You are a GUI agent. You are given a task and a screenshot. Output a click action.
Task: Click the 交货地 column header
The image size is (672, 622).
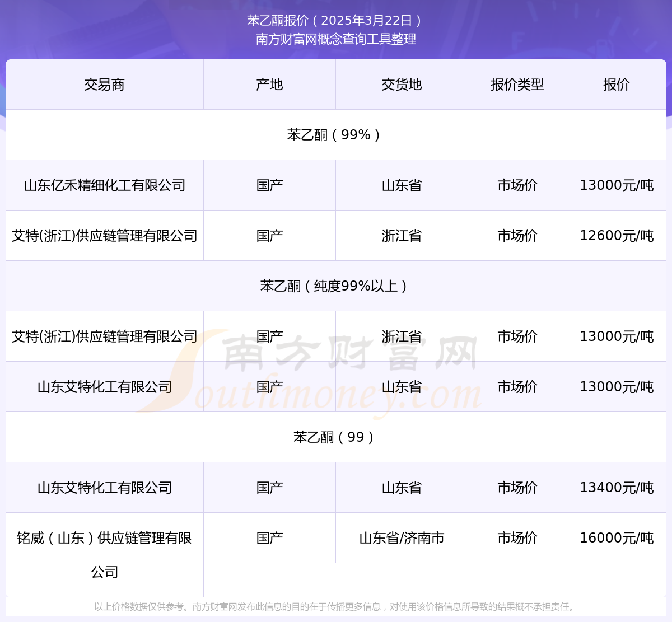[402, 85]
